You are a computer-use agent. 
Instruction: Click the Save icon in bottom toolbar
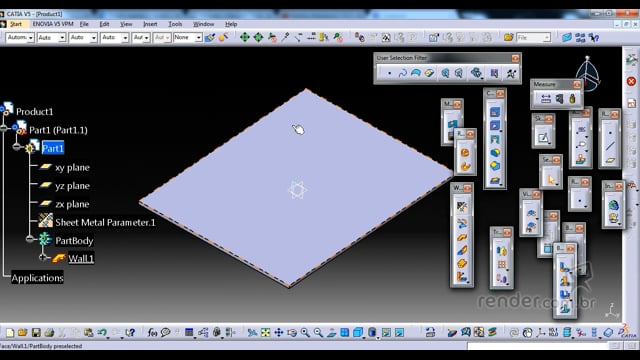coord(36,333)
